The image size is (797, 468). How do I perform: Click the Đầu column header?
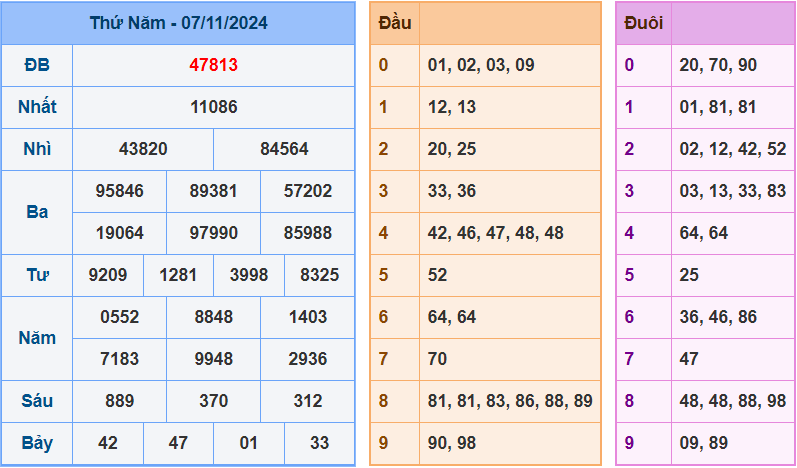pos(394,22)
